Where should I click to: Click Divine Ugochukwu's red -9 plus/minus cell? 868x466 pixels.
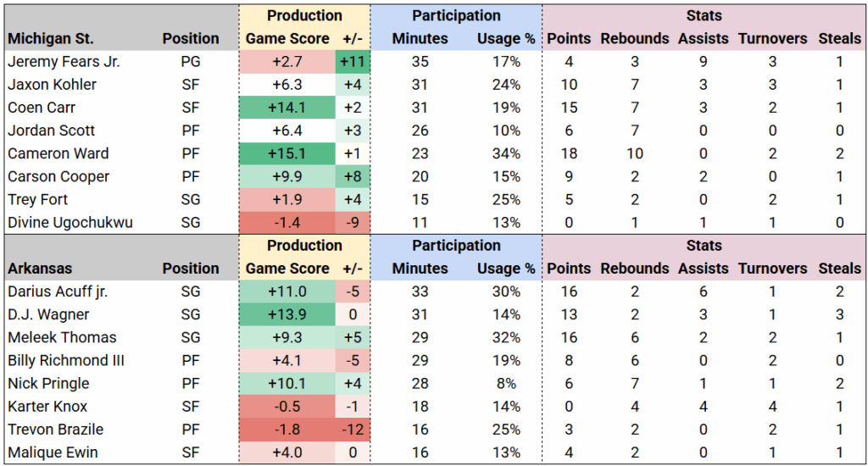tap(353, 223)
